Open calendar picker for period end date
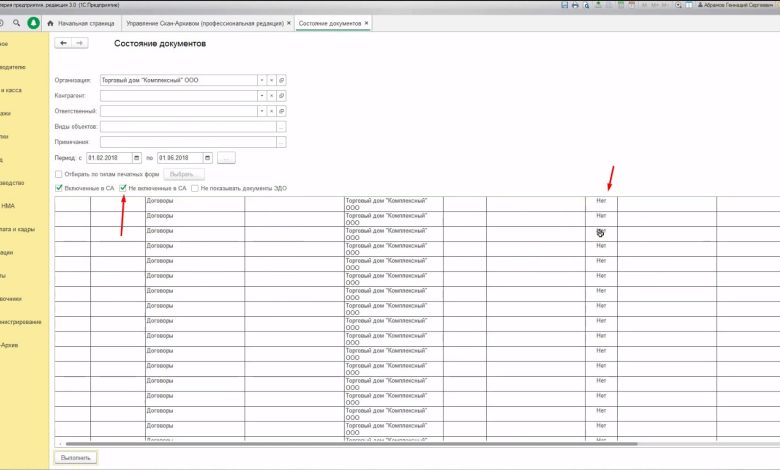The image size is (780, 470). [207, 158]
